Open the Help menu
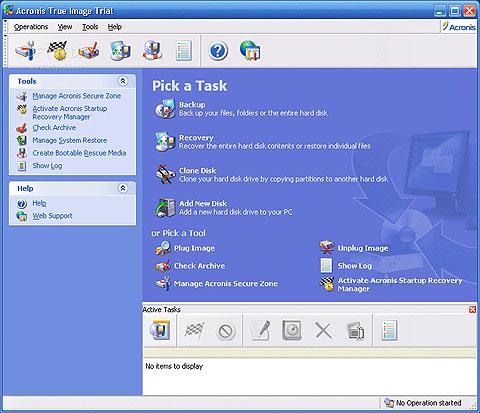480x413 pixels. 114,27
